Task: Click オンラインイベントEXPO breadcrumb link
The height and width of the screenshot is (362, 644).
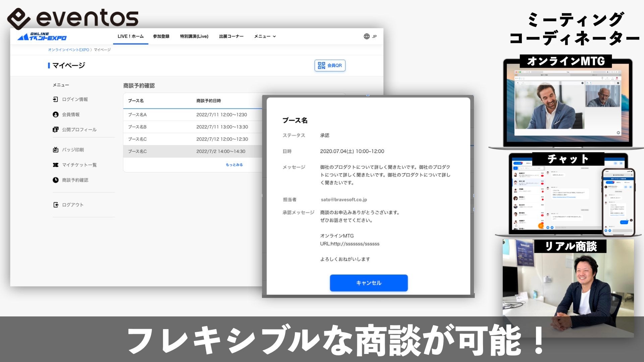Action: coord(68,50)
